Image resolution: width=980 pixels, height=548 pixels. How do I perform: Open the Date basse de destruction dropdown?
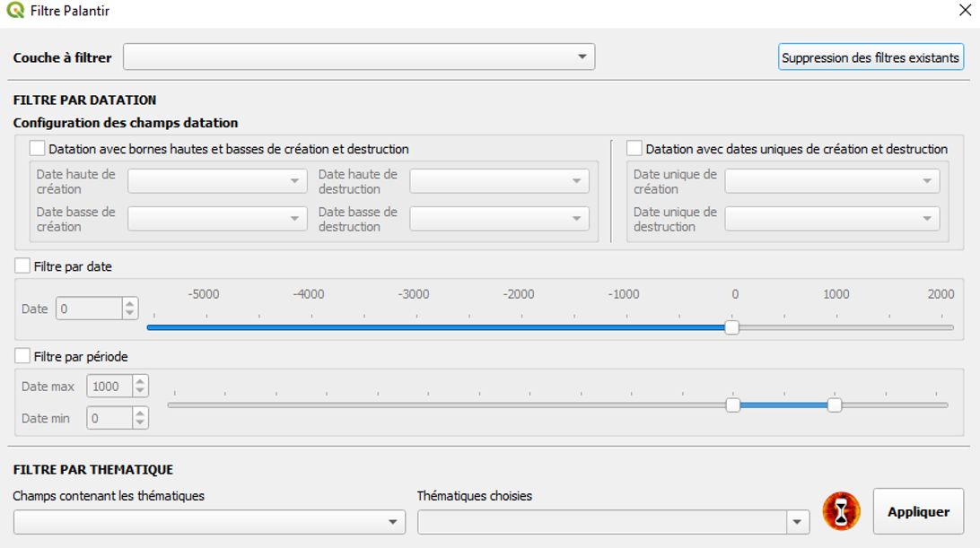tap(499, 219)
